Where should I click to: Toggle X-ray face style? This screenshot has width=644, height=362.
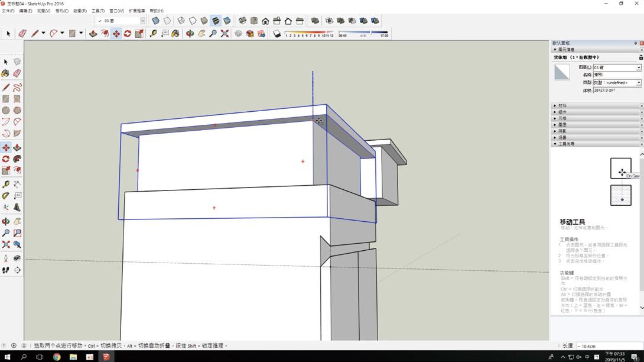(156, 21)
